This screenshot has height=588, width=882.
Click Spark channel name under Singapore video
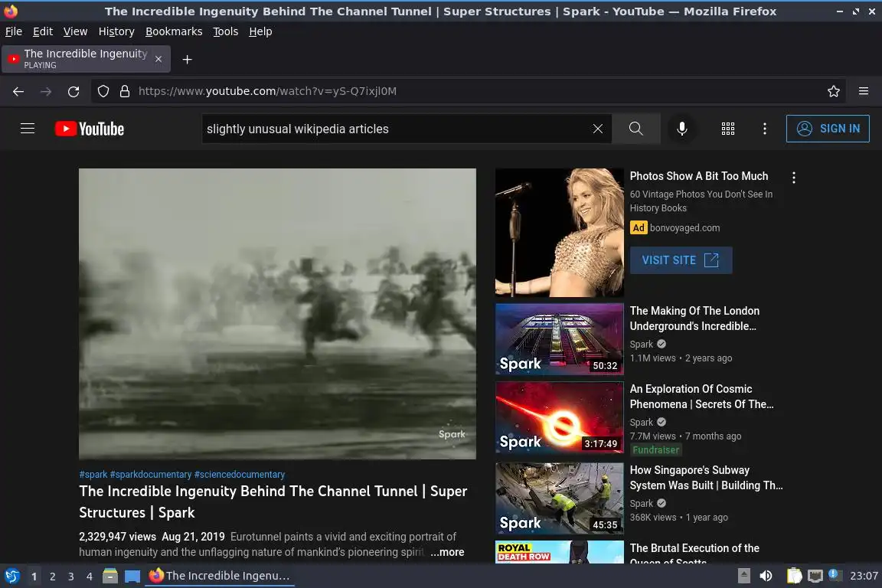point(642,504)
